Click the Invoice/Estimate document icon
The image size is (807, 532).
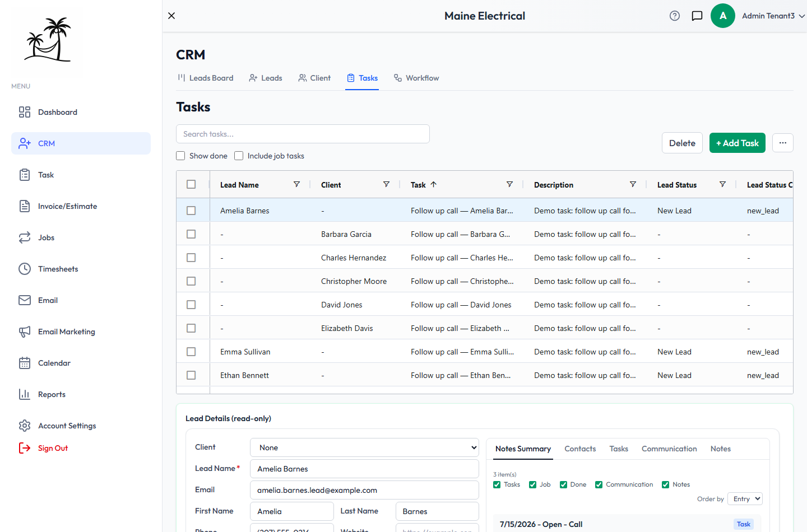coord(25,206)
